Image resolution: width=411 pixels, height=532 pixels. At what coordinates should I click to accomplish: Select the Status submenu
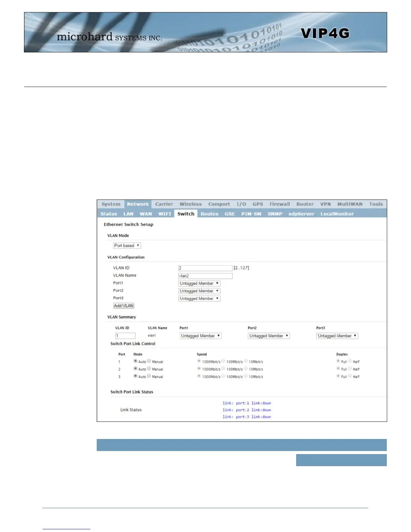109,214
